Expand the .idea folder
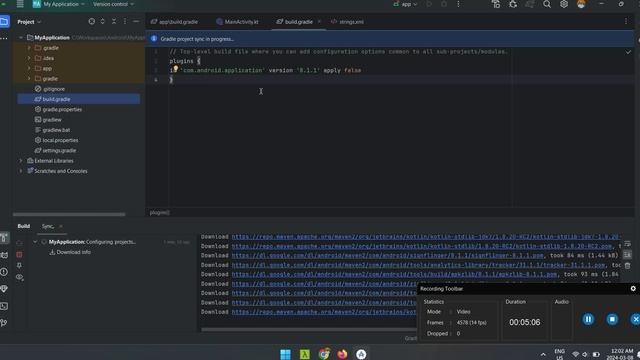The height and width of the screenshot is (360, 640). 29,58
